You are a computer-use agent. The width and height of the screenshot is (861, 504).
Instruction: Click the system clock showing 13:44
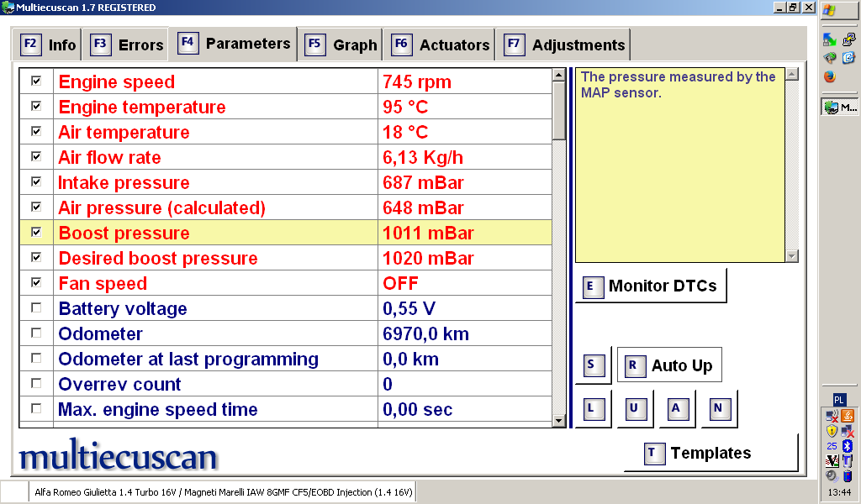840,492
